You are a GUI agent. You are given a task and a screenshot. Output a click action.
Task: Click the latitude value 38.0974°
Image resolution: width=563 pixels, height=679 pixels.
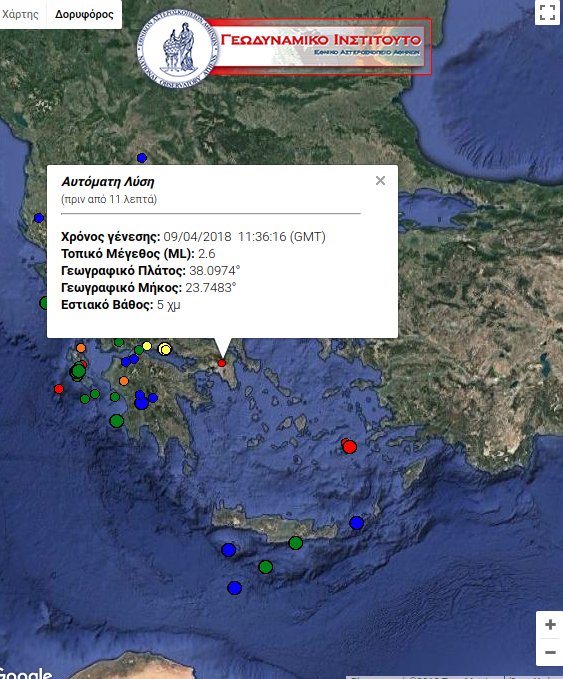point(215,271)
